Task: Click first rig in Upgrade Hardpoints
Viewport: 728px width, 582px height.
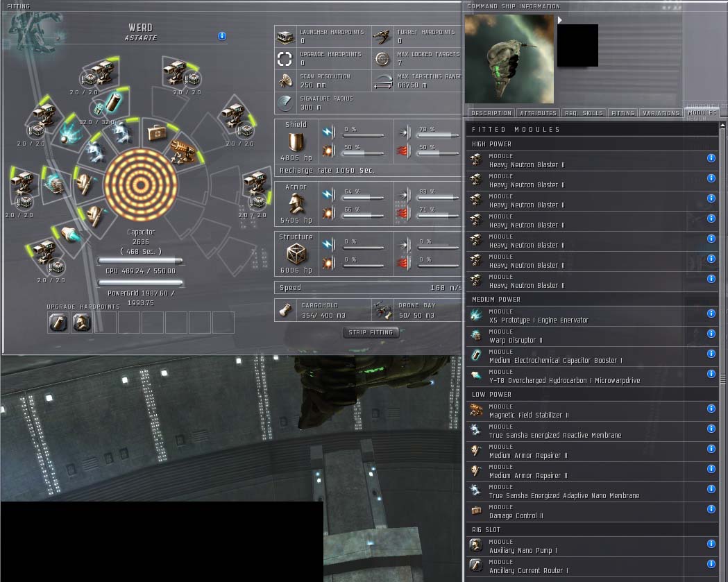Action: [x=58, y=322]
